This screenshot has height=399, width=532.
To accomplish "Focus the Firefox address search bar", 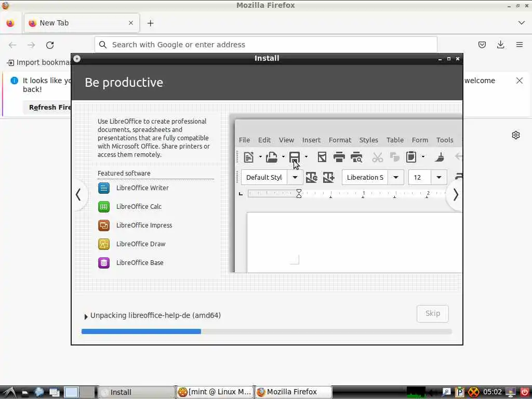I will [x=266, y=45].
